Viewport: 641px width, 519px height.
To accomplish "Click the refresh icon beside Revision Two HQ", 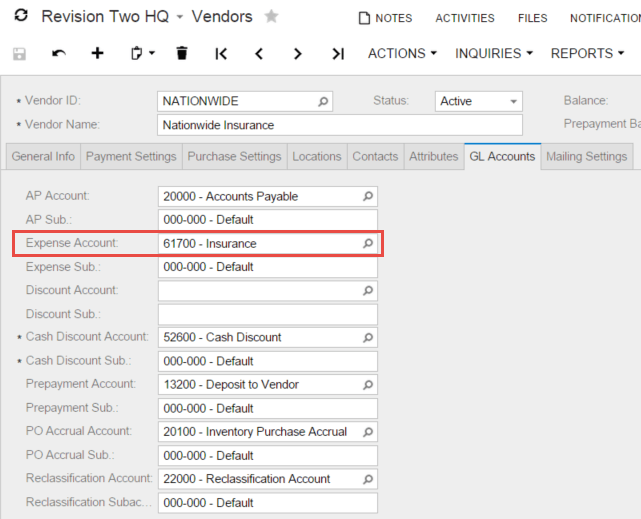I will pos(21,16).
